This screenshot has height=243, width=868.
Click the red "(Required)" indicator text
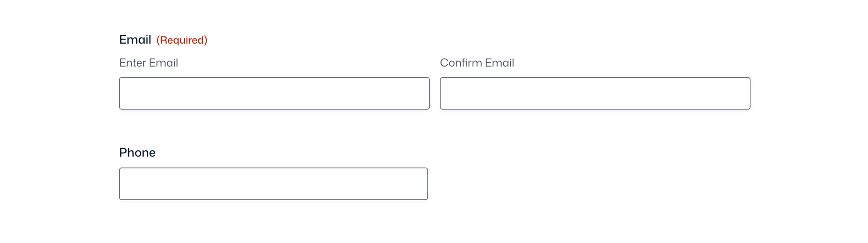coord(182,40)
